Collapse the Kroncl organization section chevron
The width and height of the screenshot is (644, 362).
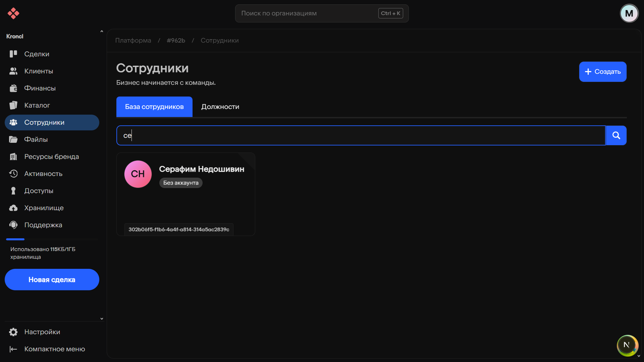[x=102, y=32]
